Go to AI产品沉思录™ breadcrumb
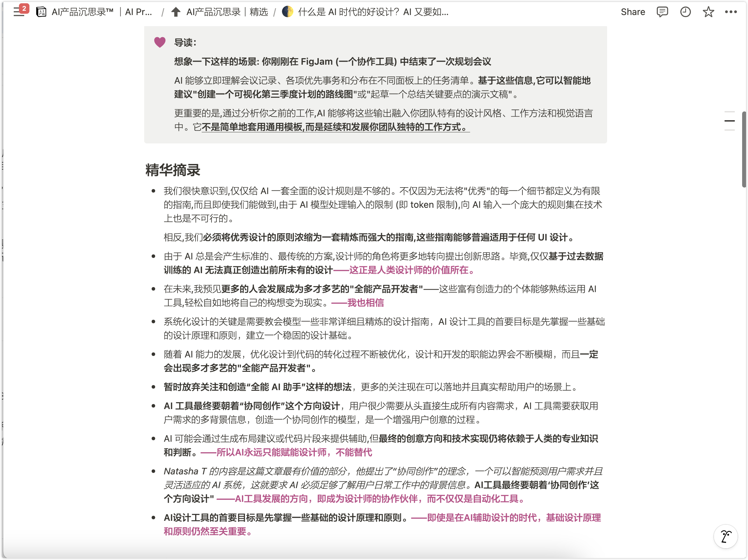Screen dimensions: 748x560 pos(82,12)
